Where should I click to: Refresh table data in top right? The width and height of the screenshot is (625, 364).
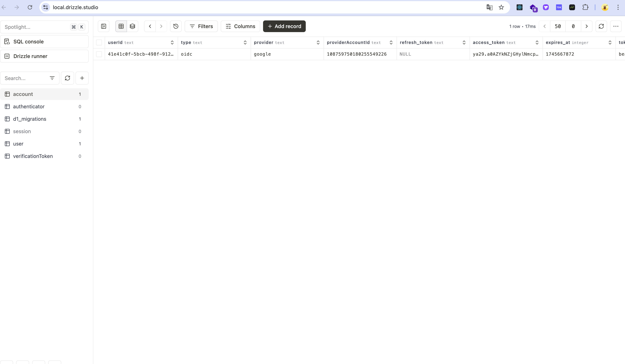(x=601, y=26)
